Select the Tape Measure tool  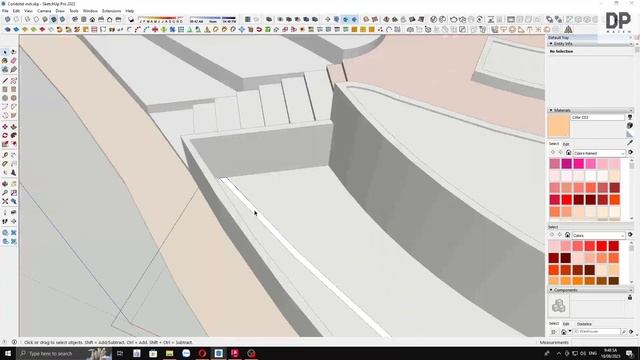[5, 155]
